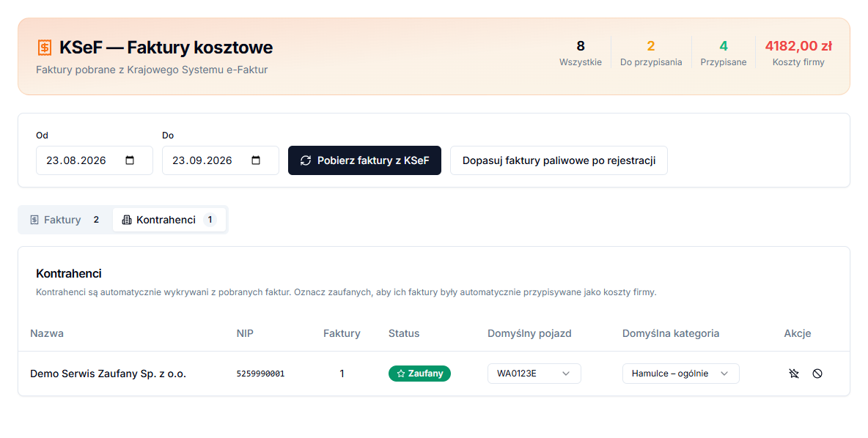Click the Wszystkie counter showing 8
This screenshot has width=868, height=438.
580,53
